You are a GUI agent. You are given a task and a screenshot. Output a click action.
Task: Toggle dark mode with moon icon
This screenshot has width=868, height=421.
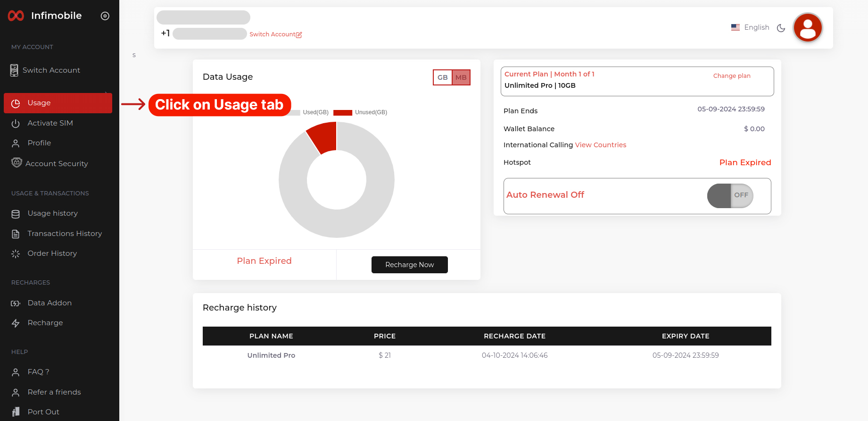[x=781, y=28]
